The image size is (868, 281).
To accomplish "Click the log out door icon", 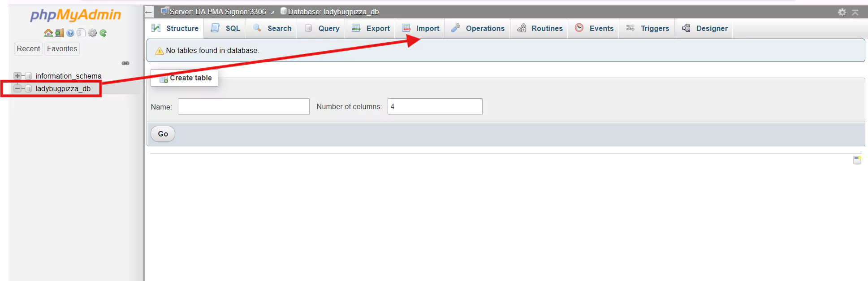I will 60,33.
